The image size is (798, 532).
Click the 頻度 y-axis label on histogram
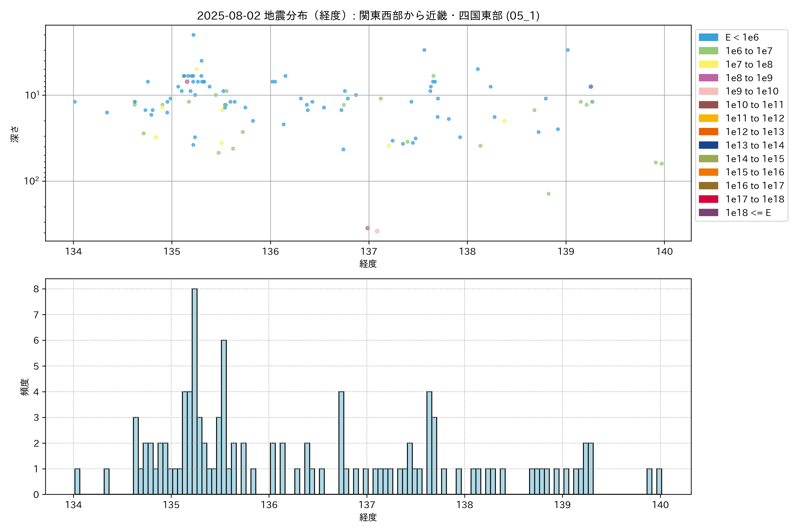[x=25, y=387]
